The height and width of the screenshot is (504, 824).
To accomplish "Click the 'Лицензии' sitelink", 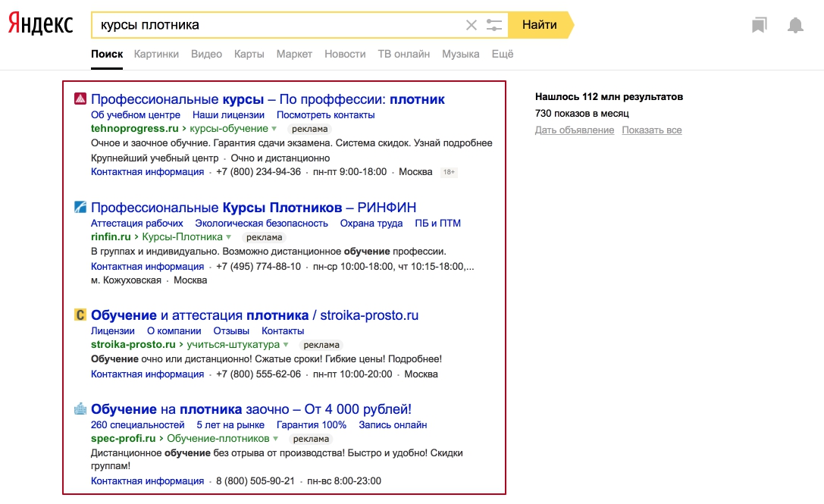I will click(x=112, y=330).
